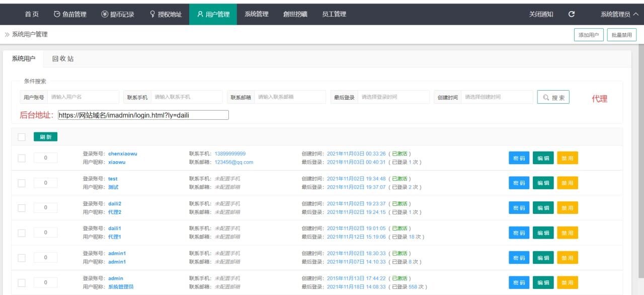This screenshot has height=295, width=644.
Task: Open 员工管理 menu
Action: click(334, 14)
